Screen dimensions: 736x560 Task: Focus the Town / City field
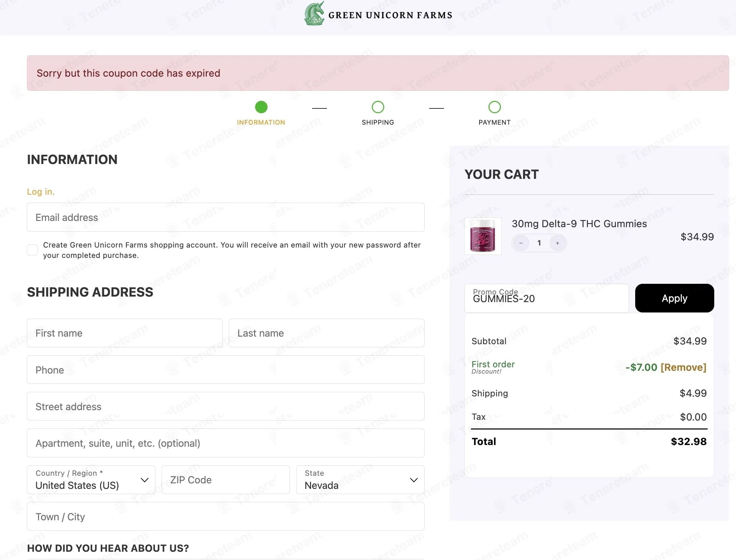tap(226, 516)
